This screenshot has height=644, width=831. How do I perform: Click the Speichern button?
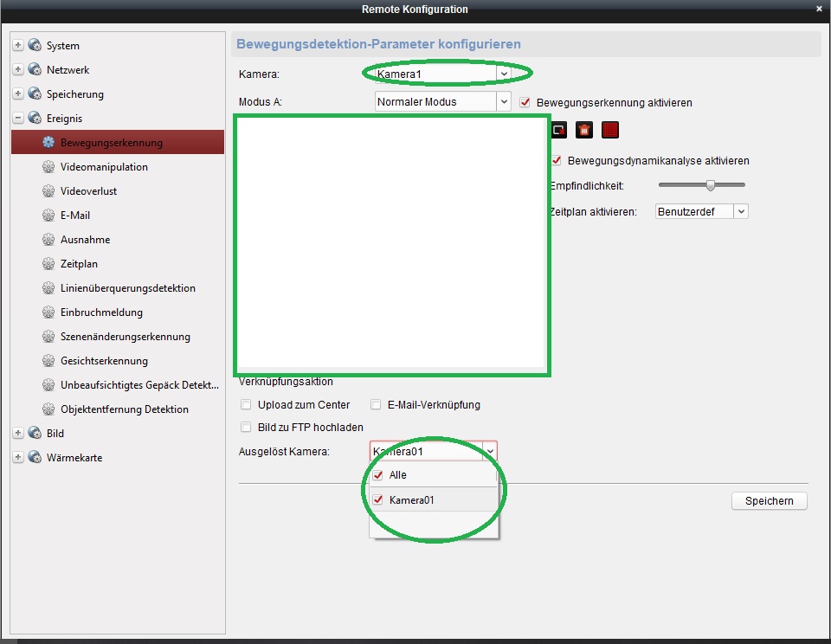tap(769, 501)
